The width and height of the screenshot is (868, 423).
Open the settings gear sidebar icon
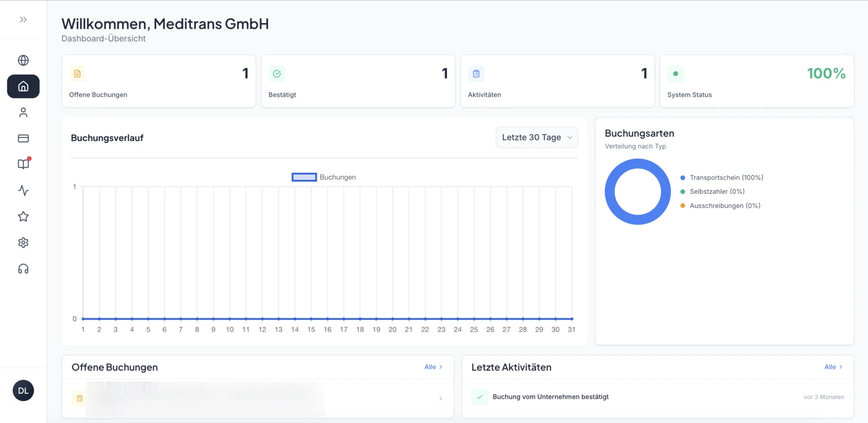click(x=23, y=243)
